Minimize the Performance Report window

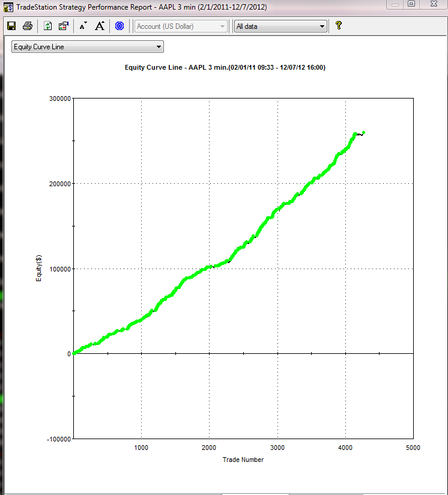tap(394, 4)
